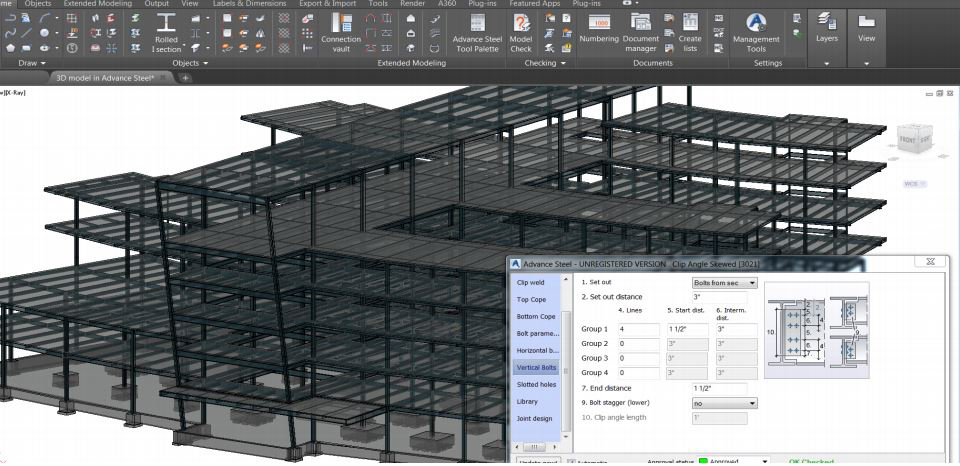
Task: Select the Top Cope category
Action: [x=531, y=299]
